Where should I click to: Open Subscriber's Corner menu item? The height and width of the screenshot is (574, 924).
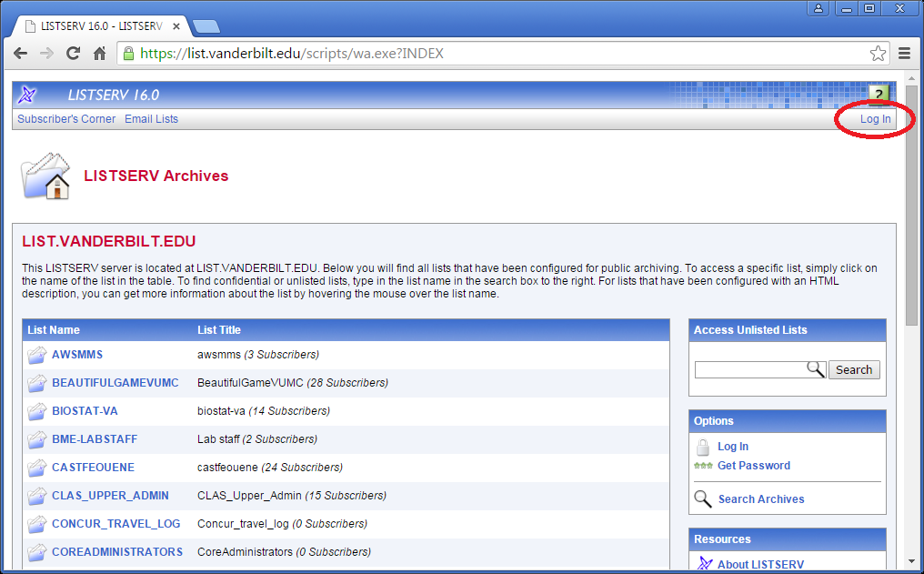(66, 119)
